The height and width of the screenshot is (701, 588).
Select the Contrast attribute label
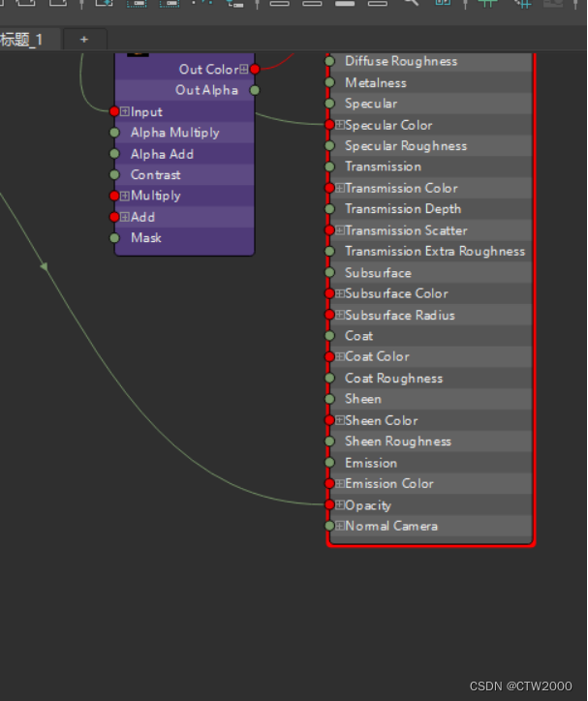click(x=156, y=175)
